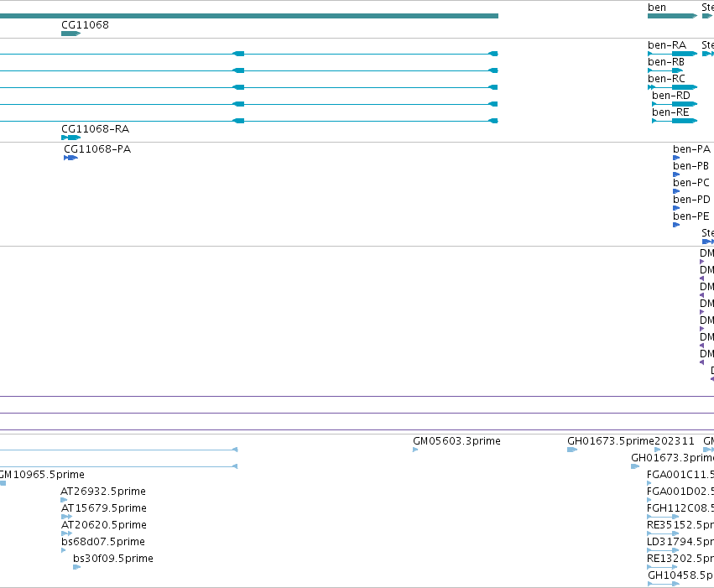Screen dimensions: 714x588
Task: Select the CG11068-PA protein feature
Action: pyautogui.click(x=70, y=158)
